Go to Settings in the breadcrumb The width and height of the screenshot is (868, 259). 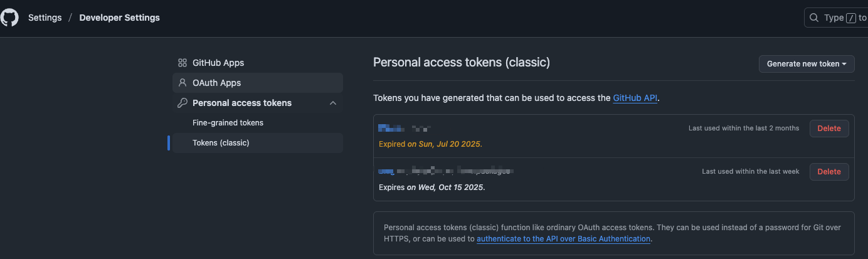45,18
